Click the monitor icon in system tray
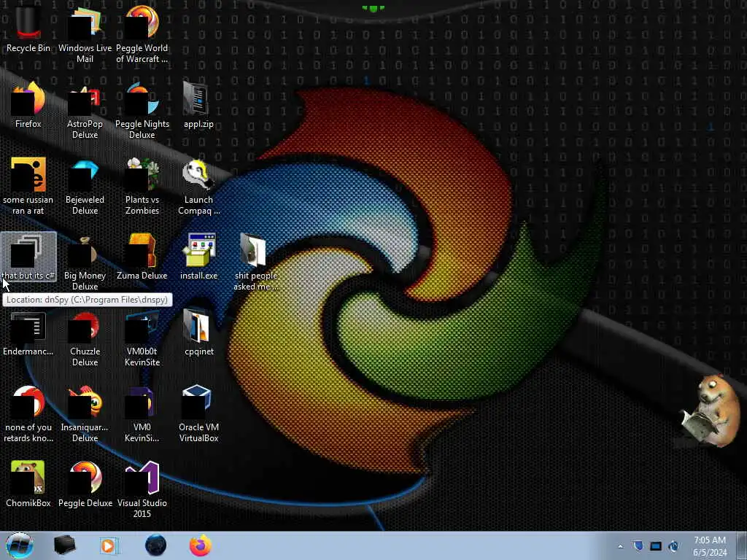Screen dimensions: 747x560 point(656,546)
